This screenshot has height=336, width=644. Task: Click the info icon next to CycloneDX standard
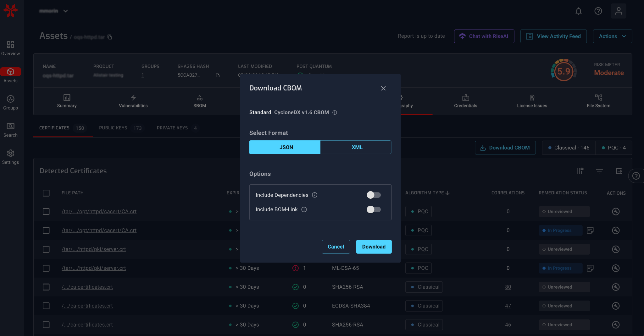335,113
